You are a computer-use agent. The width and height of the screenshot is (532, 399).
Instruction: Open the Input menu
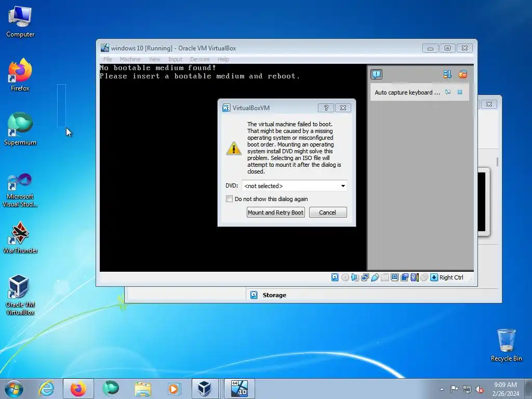tap(175, 59)
